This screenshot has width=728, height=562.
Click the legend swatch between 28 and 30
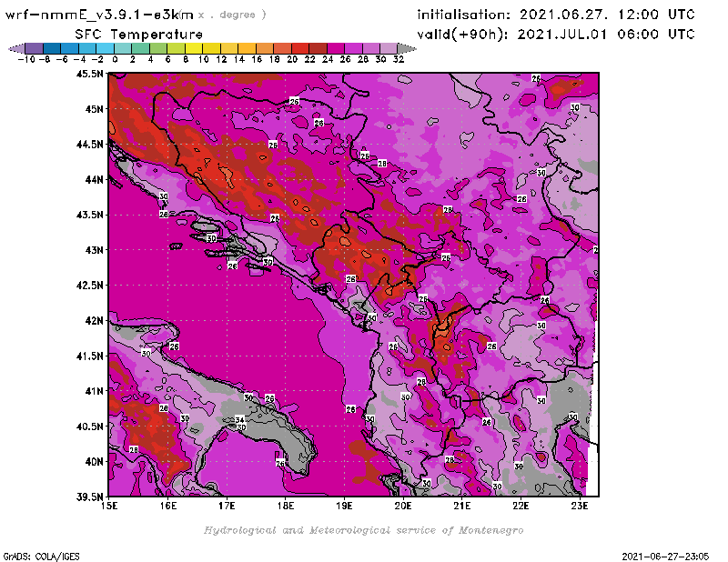pos(371,48)
